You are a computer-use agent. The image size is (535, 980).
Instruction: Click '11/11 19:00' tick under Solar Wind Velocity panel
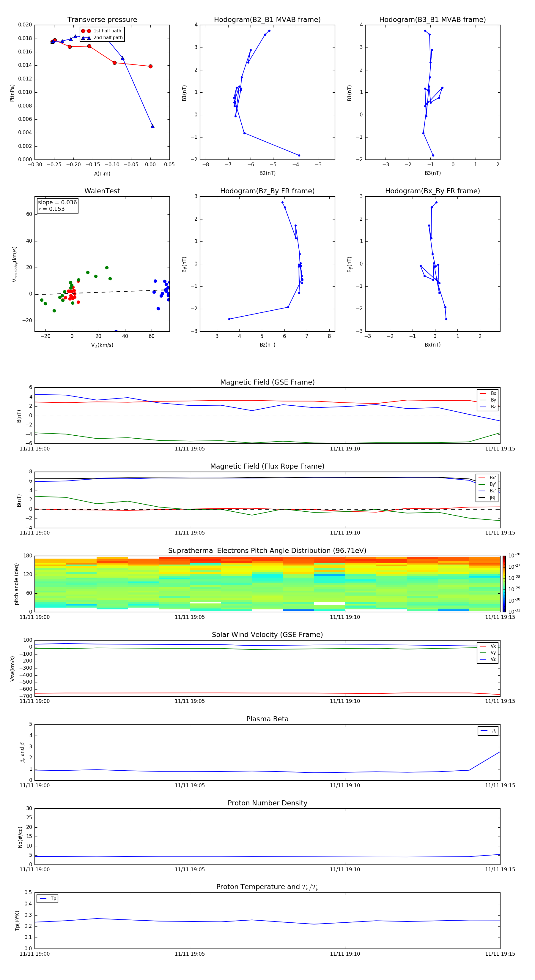coord(35,701)
